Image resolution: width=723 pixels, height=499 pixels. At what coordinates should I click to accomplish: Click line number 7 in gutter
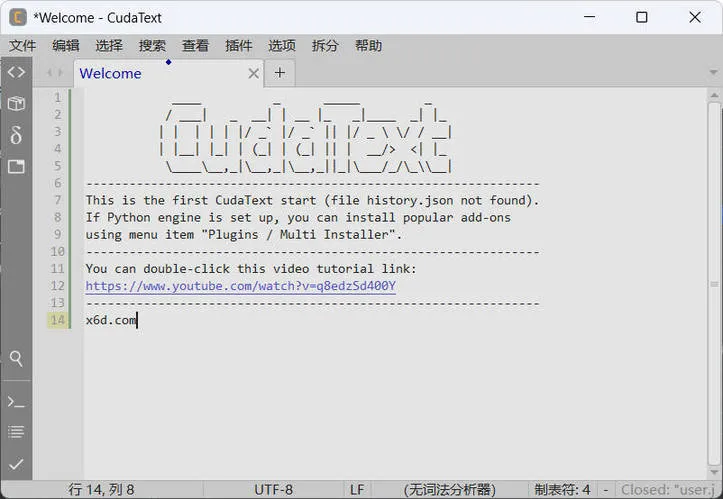point(58,200)
